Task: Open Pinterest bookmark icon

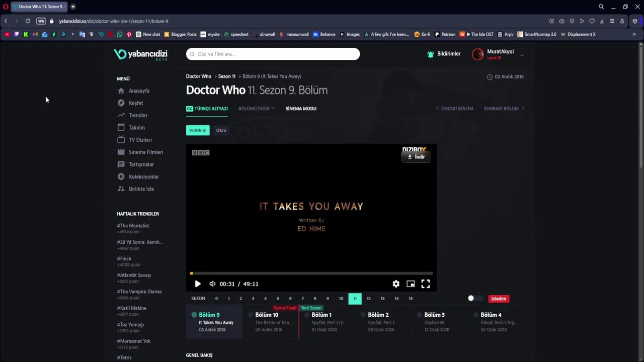Action: (x=129, y=34)
